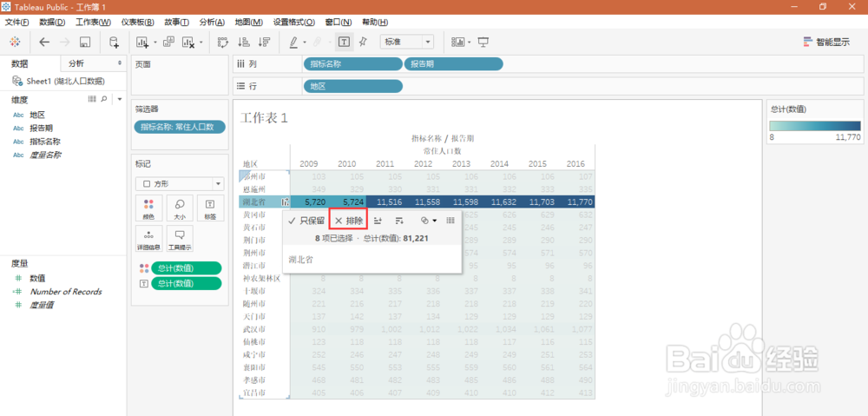Clear the sheet with the chart-X icon

(x=188, y=42)
